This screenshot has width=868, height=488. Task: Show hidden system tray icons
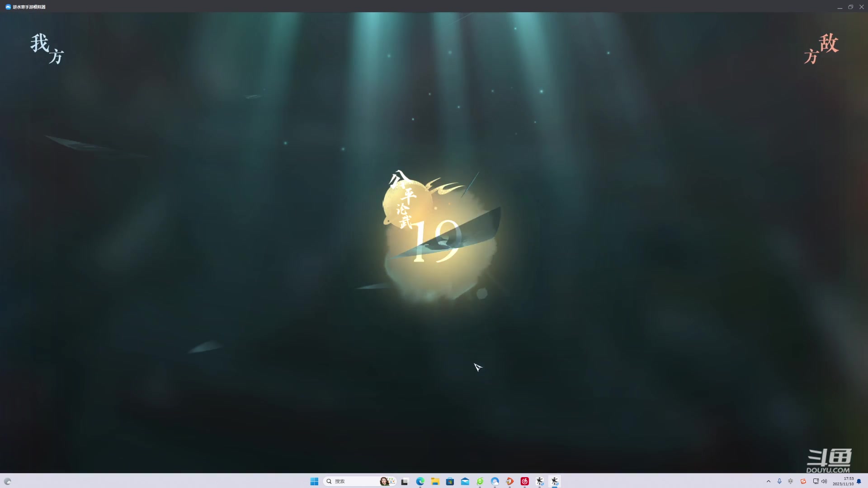769,481
